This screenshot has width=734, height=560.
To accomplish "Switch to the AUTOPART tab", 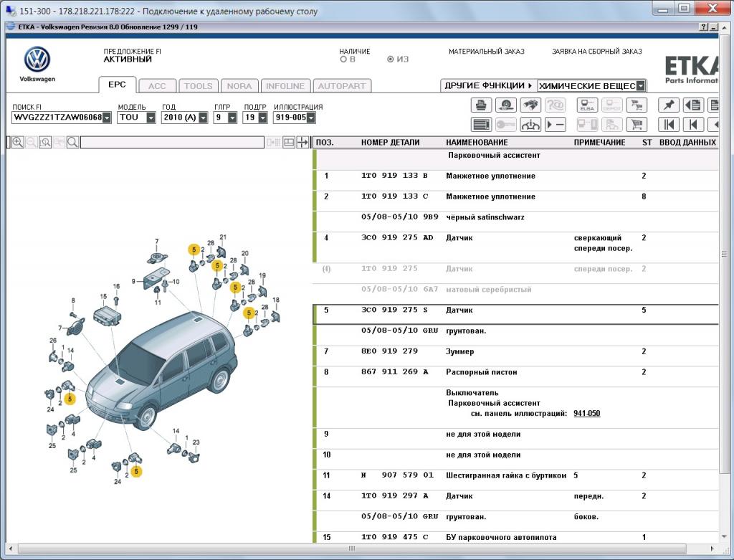I will pyautogui.click(x=342, y=86).
